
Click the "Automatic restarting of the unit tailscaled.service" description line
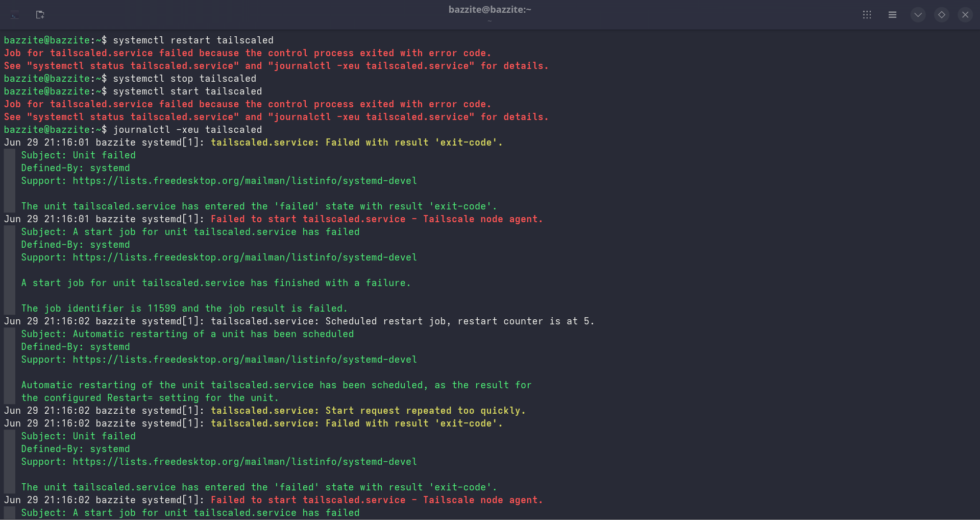[x=276, y=385]
